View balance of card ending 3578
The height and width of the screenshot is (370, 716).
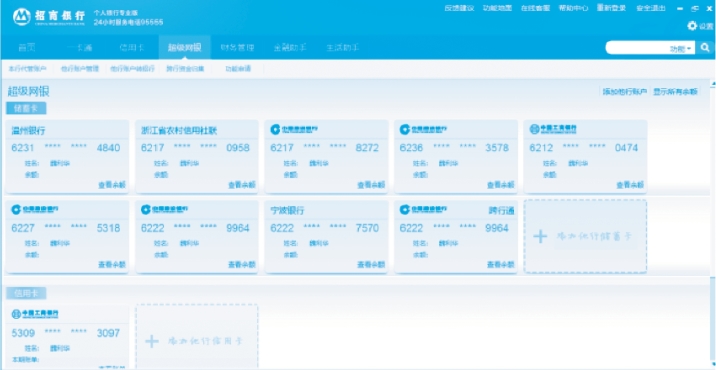click(x=500, y=185)
